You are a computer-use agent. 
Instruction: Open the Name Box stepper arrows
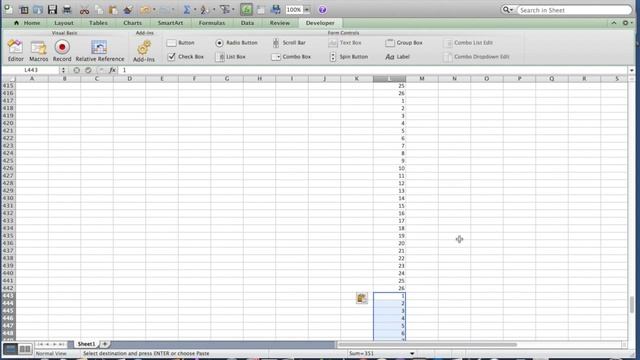pos(63,70)
